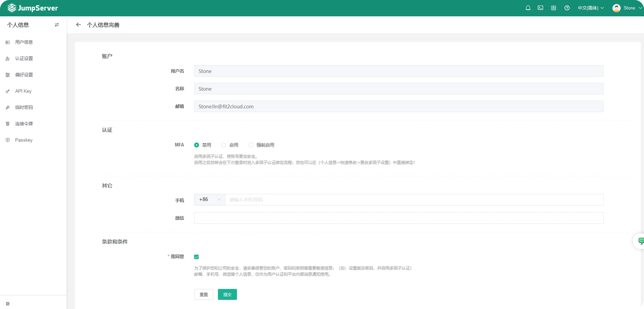
Task: Go to 认证设置 in sidebar
Action: click(24, 59)
